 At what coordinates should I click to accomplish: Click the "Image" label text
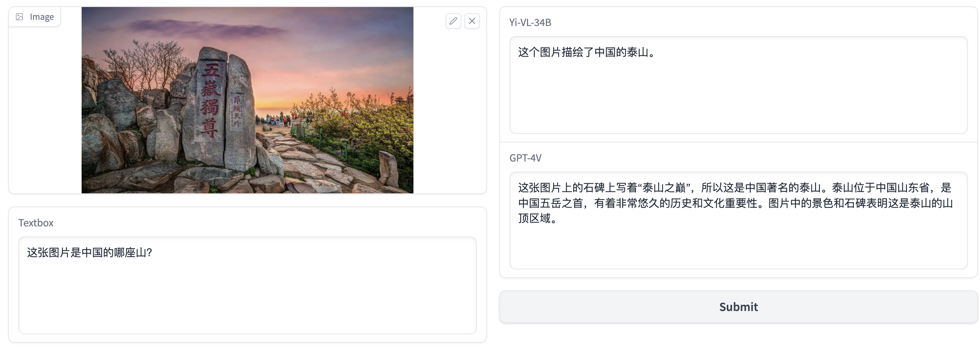(x=42, y=17)
